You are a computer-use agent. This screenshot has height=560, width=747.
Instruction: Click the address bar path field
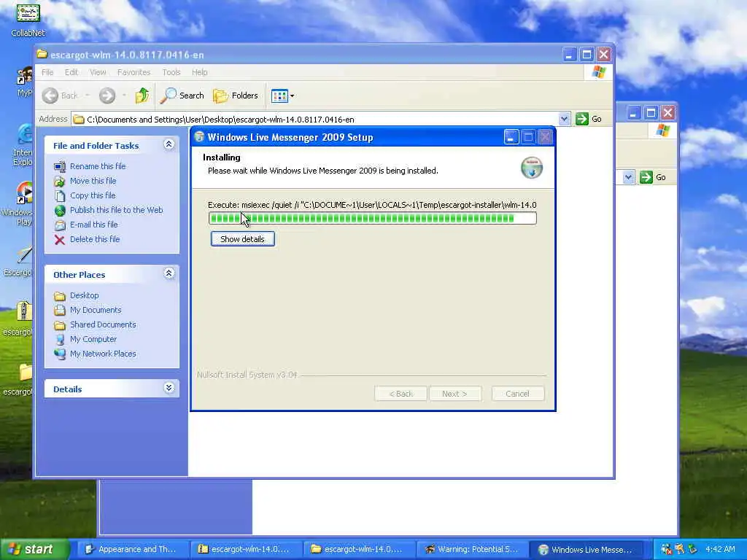314,120
